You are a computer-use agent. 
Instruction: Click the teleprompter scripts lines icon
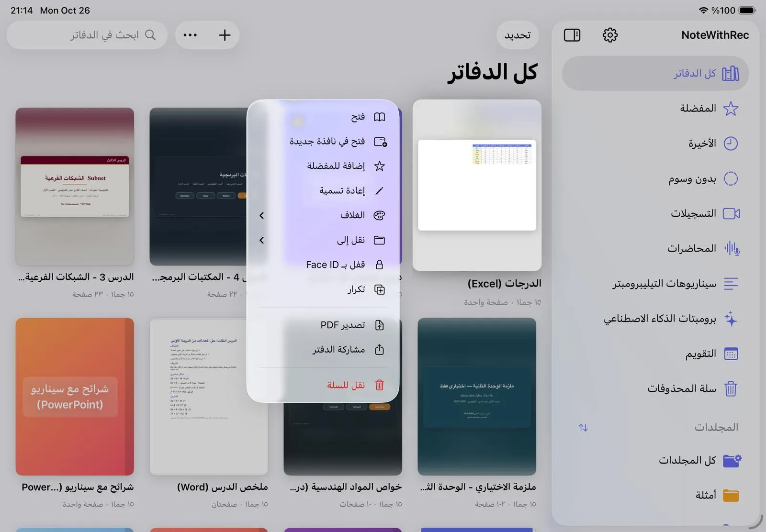tap(731, 284)
